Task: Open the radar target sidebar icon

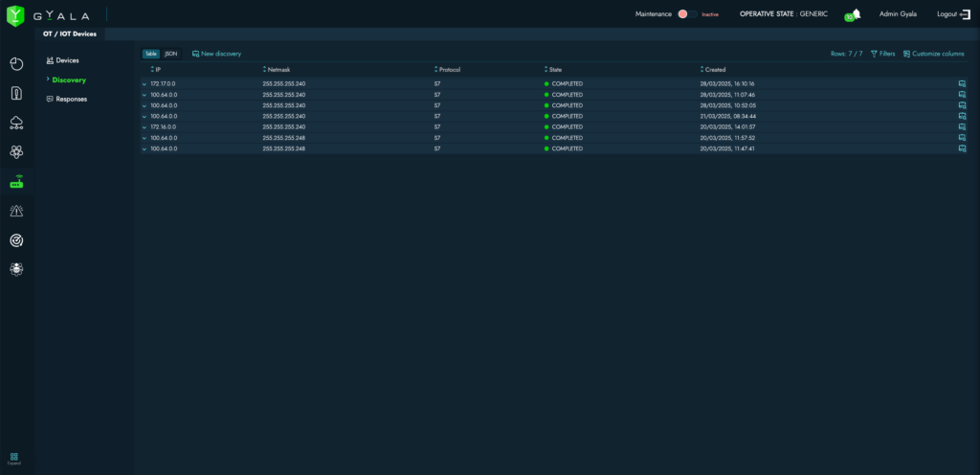Action: 16,239
